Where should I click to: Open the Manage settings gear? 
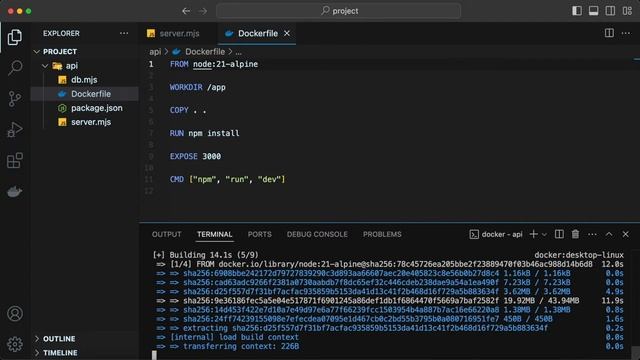[x=15, y=344]
